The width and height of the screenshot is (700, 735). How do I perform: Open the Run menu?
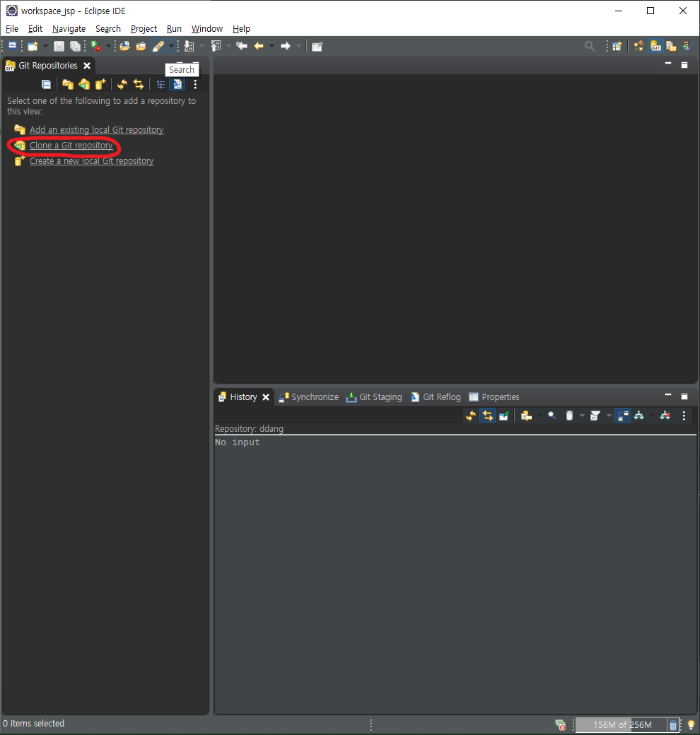point(174,28)
